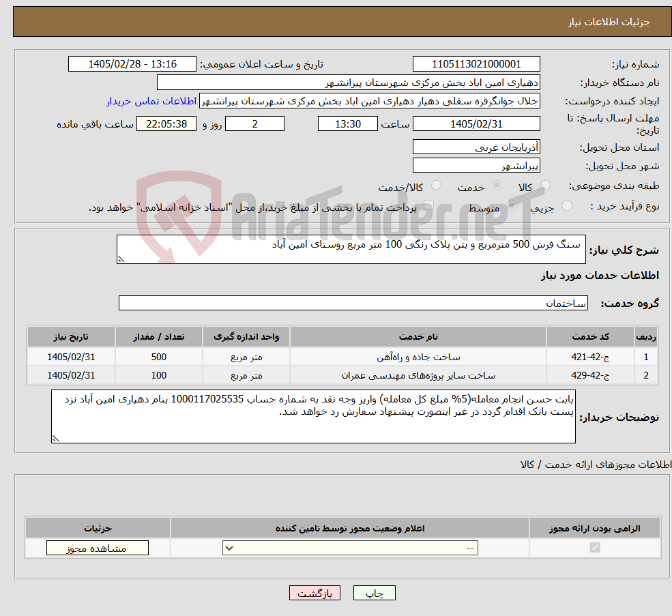Select the کالا/خدمت radio button
This screenshot has height=616, width=672.
pyautogui.click(x=436, y=185)
